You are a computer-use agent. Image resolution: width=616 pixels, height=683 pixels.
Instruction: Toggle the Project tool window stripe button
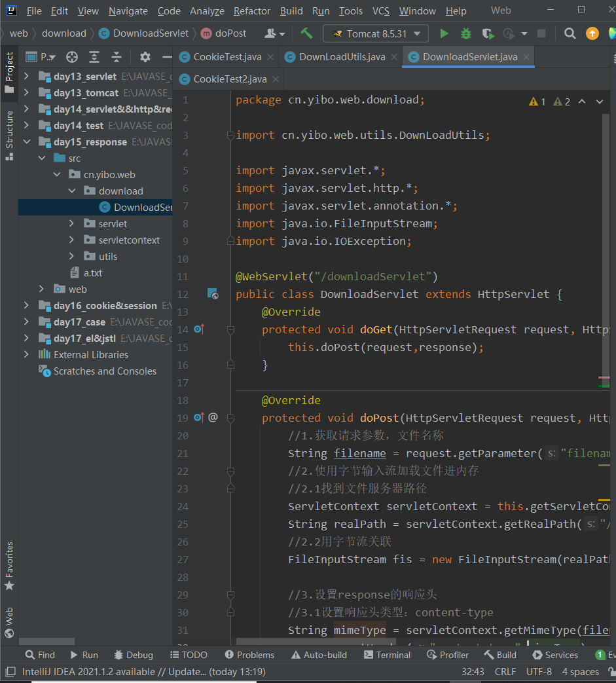9,72
